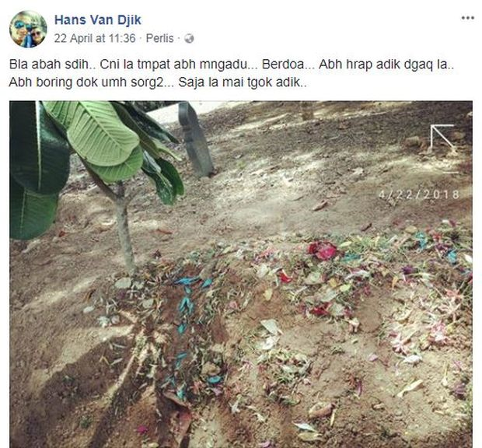Click the caption line starting "Bla abah sdih"
Image resolution: width=482 pixels, height=448 pixels.
point(232,65)
